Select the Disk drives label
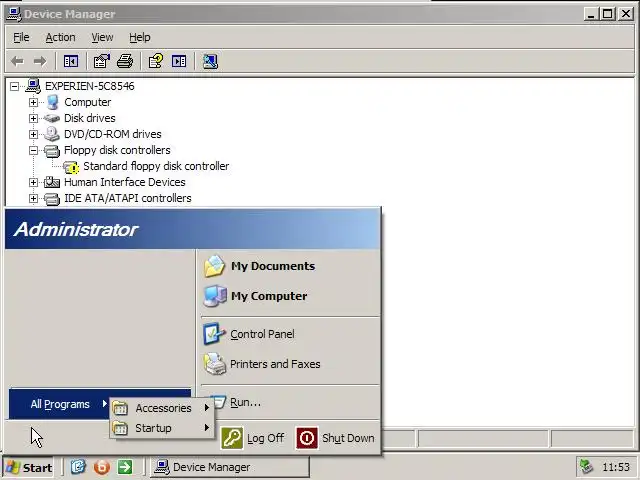This screenshot has height=480, width=640. click(x=90, y=118)
